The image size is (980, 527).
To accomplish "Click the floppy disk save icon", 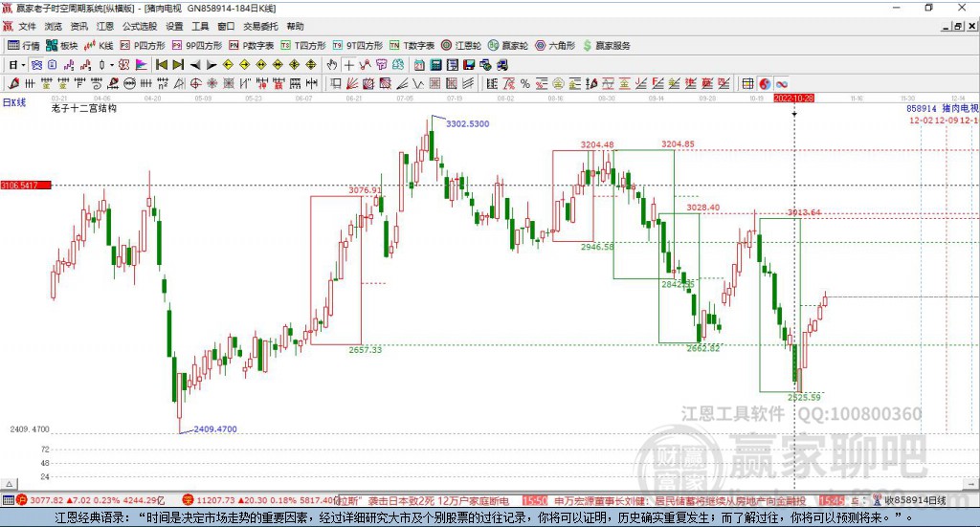I will (469, 65).
